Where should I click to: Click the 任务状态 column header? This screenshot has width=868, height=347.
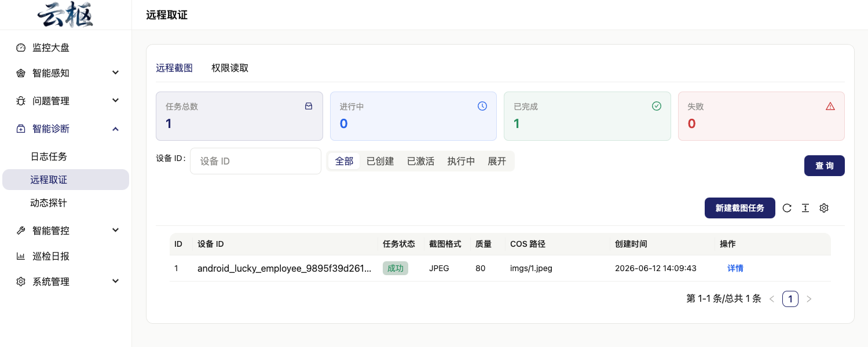pyautogui.click(x=399, y=244)
